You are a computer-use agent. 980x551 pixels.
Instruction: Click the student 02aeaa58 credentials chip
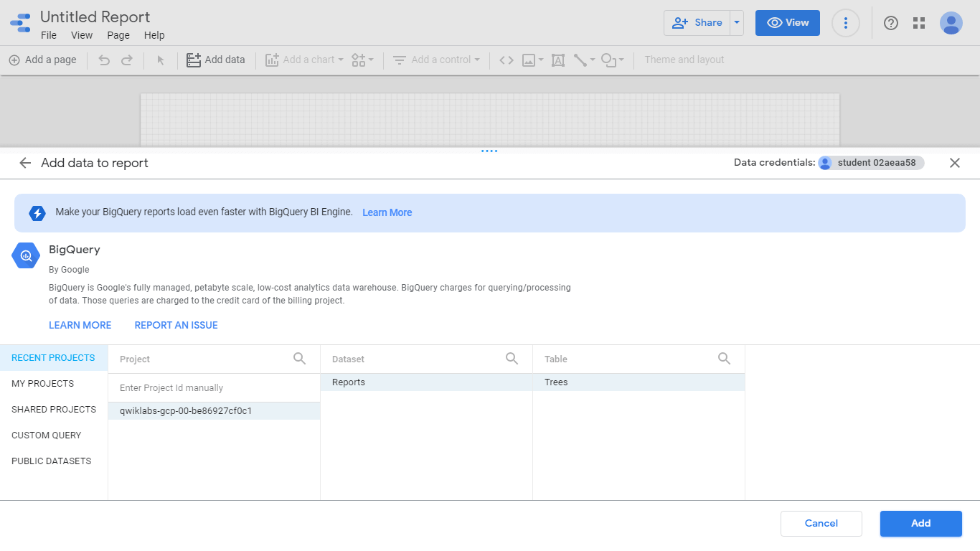coord(871,163)
